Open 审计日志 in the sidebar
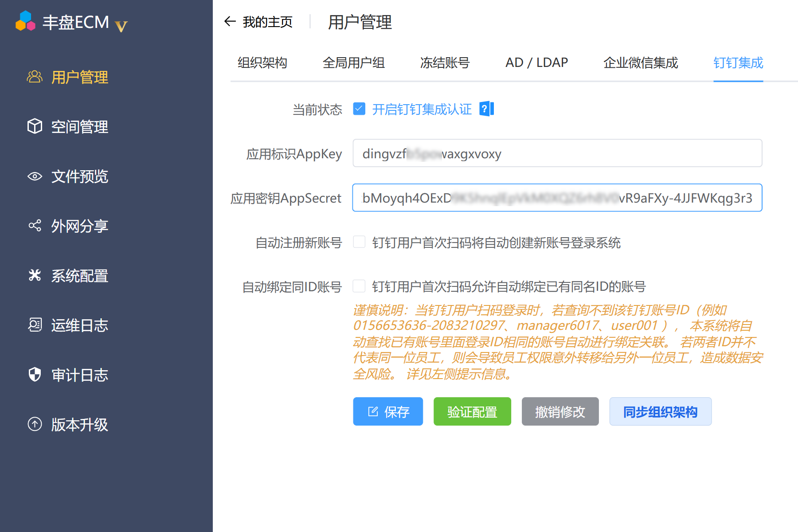 click(x=80, y=375)
